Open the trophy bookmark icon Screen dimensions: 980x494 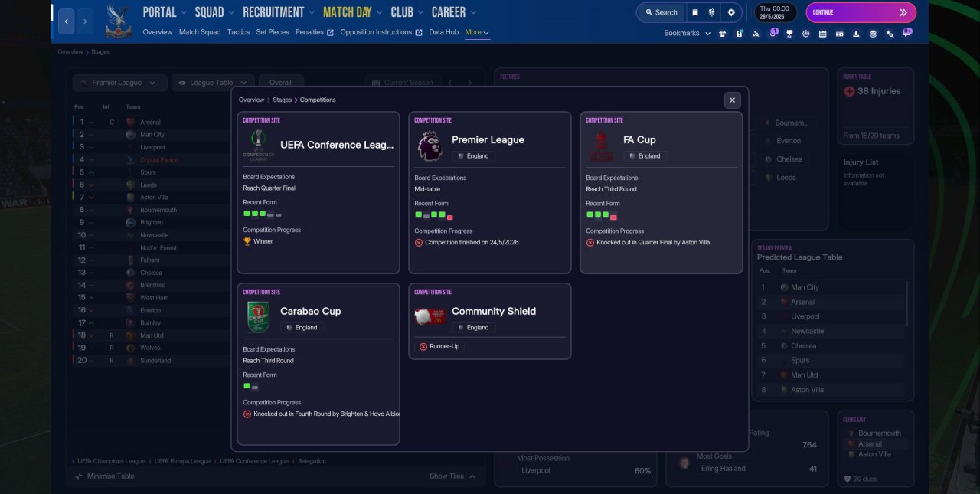click(789, 34)
